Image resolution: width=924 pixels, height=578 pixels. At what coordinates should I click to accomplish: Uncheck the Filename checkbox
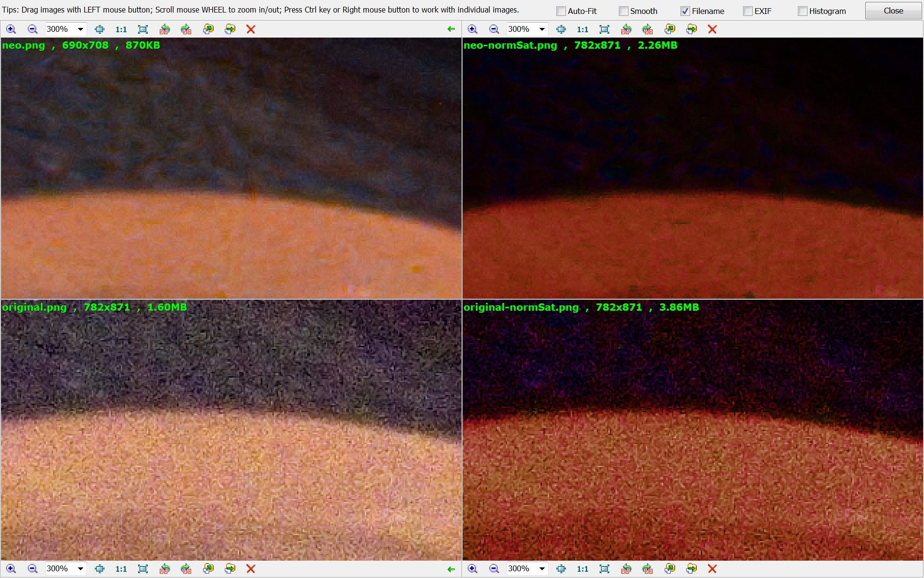[685, 11]
